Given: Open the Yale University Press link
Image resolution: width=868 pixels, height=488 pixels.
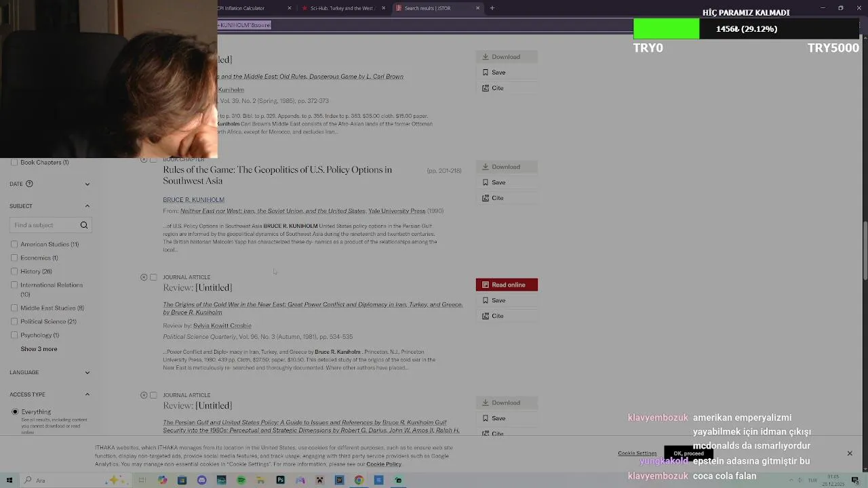Looking at the screenshot, I should point(397,211).
